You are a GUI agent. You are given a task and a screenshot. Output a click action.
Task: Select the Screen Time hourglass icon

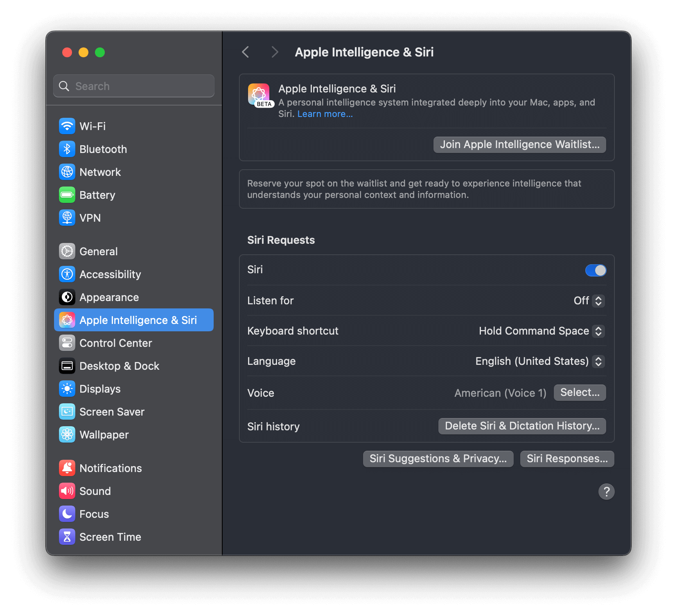pos(67,537)
